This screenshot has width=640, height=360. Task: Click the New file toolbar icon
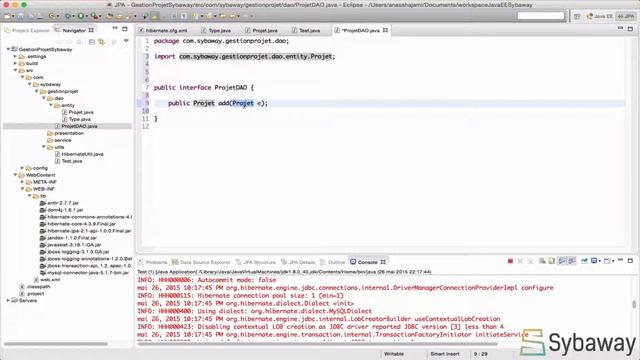point(7,16)
